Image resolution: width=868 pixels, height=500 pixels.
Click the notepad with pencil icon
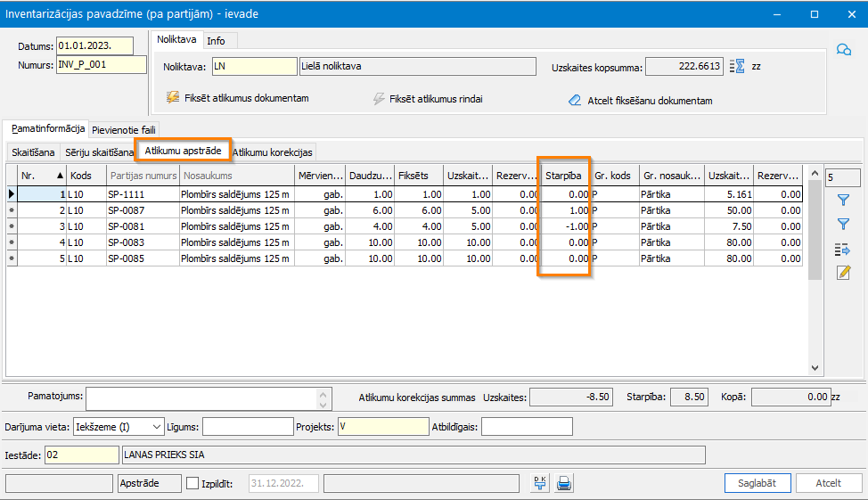(843, 273)
